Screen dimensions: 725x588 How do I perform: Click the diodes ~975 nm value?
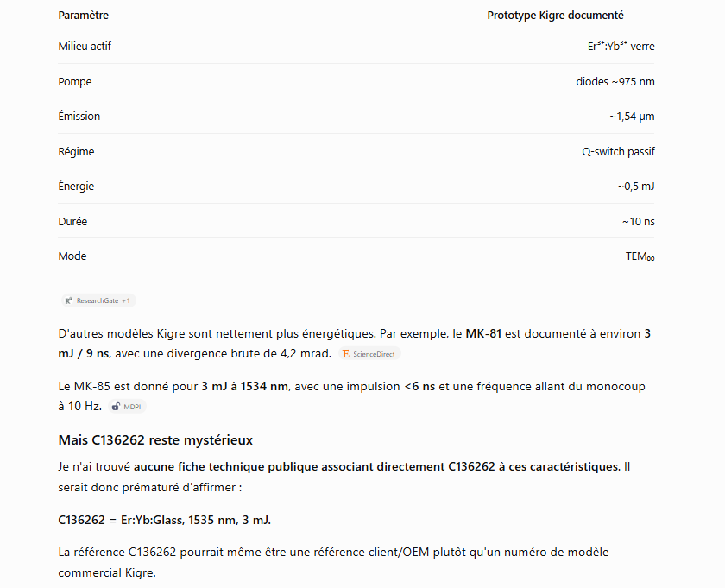(615, 82)
